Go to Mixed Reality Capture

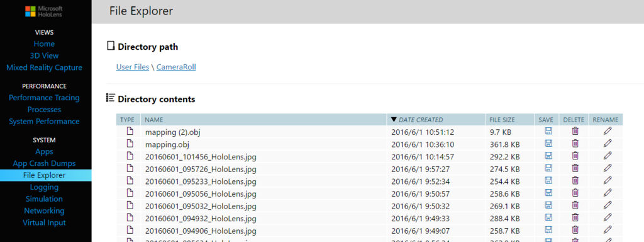pos(45,67)
